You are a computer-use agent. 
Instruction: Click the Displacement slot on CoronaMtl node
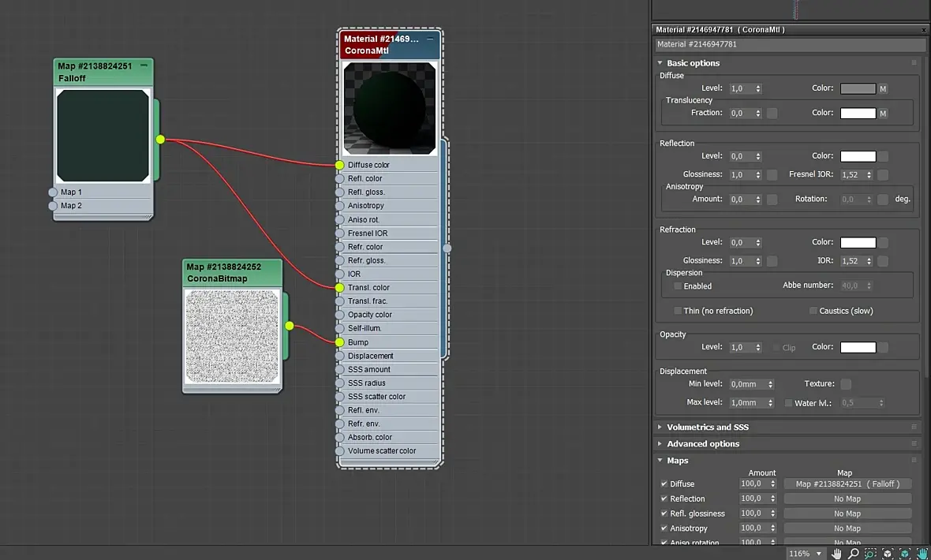(340, 356)
